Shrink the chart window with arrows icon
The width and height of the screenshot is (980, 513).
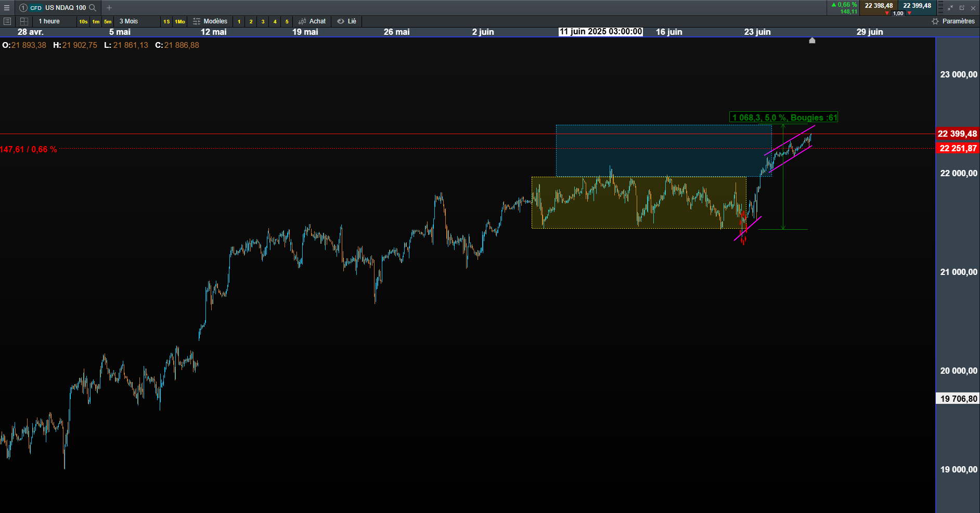(950, 8)
